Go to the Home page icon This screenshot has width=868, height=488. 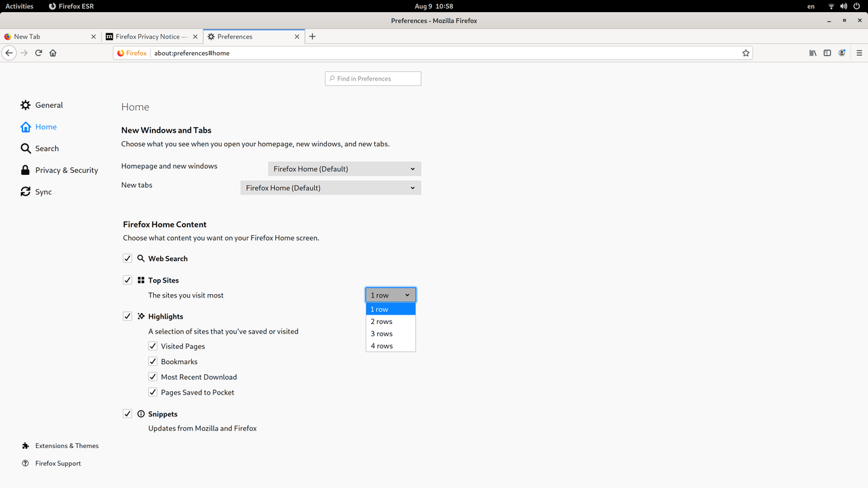coord(53,53)
